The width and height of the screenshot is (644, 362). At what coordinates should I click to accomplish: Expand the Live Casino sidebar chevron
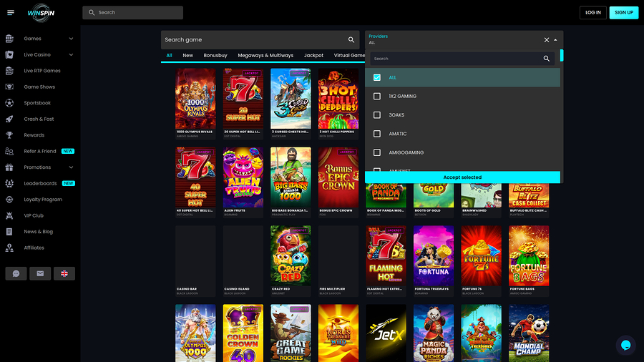(x=71, y=54)
